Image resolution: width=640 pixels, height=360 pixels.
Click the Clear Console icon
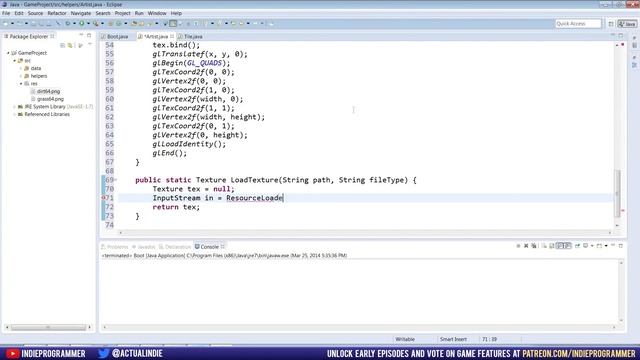544,246
